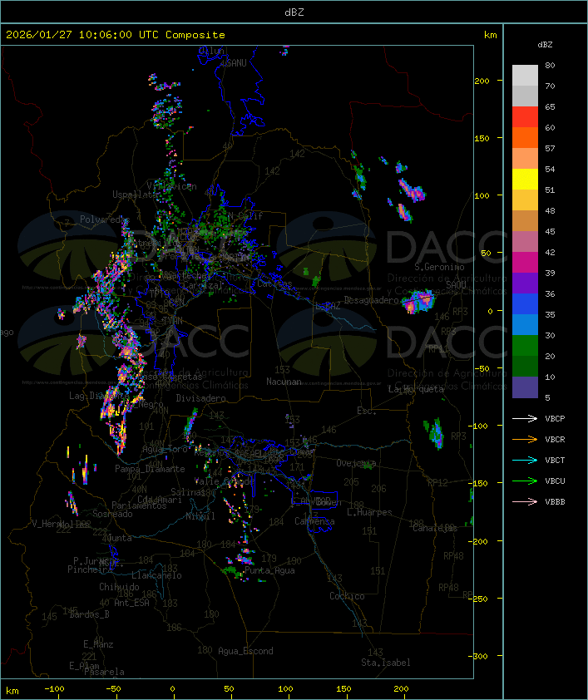
Task: Select the green VBCU arrow in the legend
Action: click(x=525, y=481)
